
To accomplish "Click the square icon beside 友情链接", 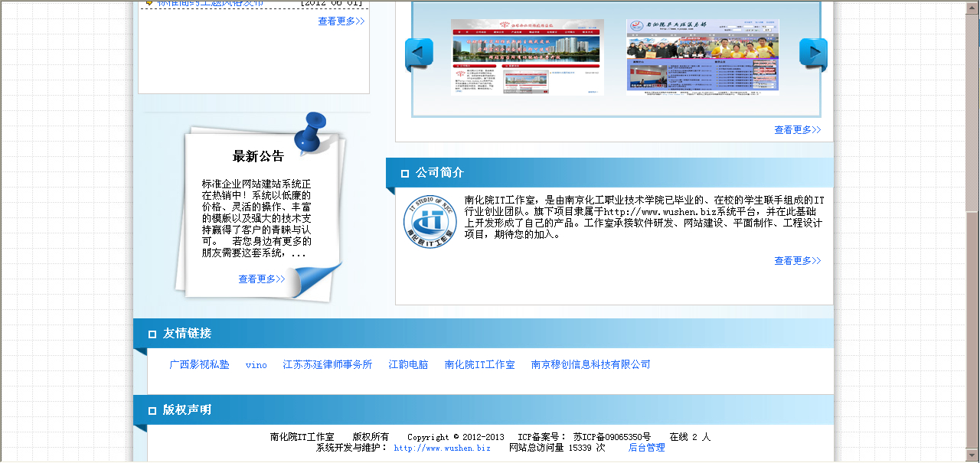I will (152, 334).
